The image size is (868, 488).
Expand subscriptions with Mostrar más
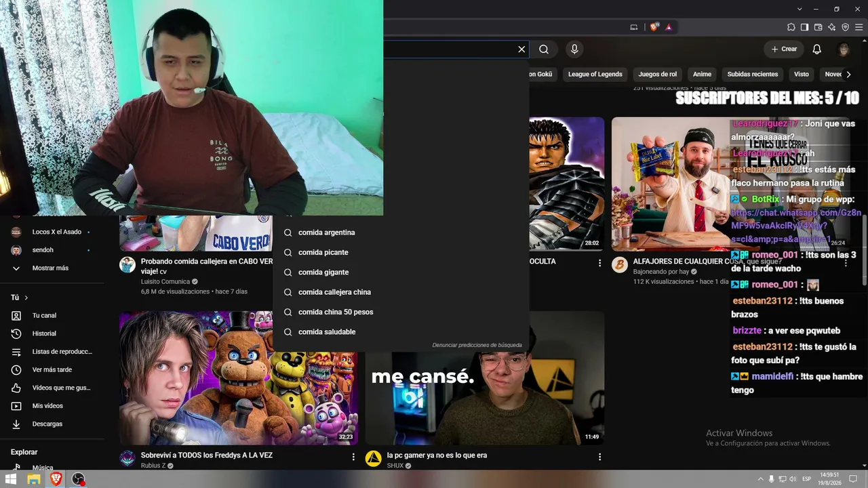(x=52, y=268)
